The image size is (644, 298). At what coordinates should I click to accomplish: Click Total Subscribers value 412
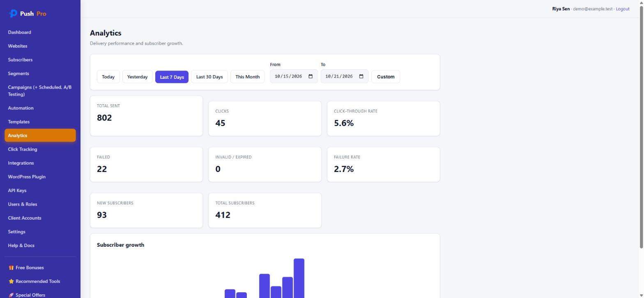click(x=223, y=215)
